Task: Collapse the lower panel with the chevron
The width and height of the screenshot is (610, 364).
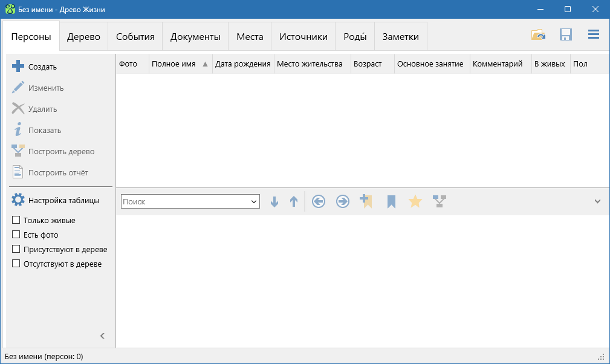Action: [x=597, y=201]
